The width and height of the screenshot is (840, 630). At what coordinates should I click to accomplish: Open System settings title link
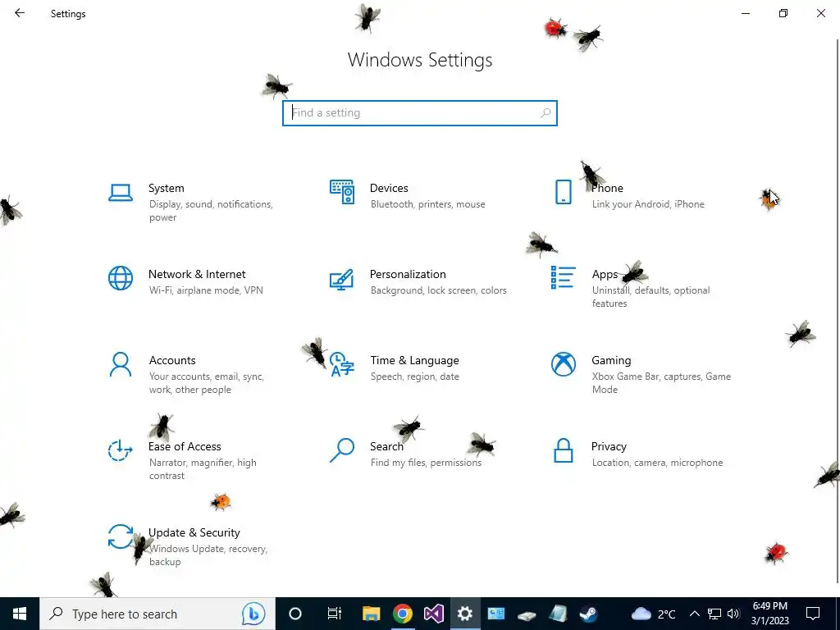click(x=166, y=188)
